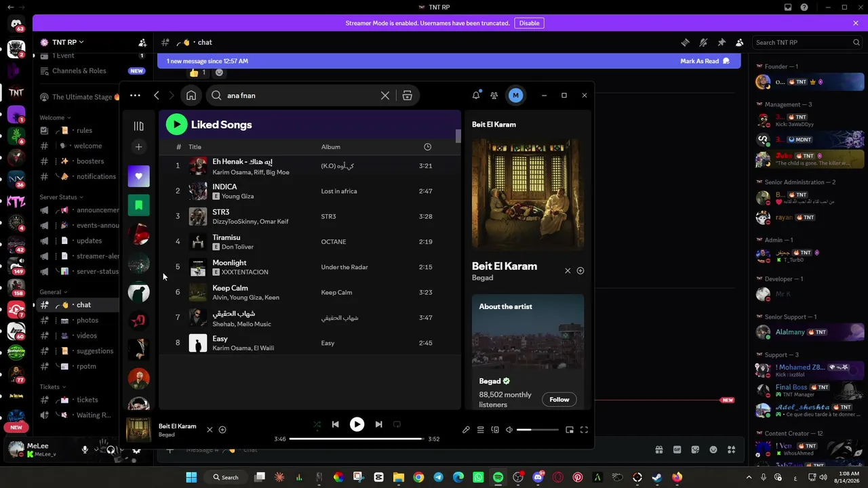Open the album Under the Radar
This screenshot has height=488, width=868.
tap(344, 267)
